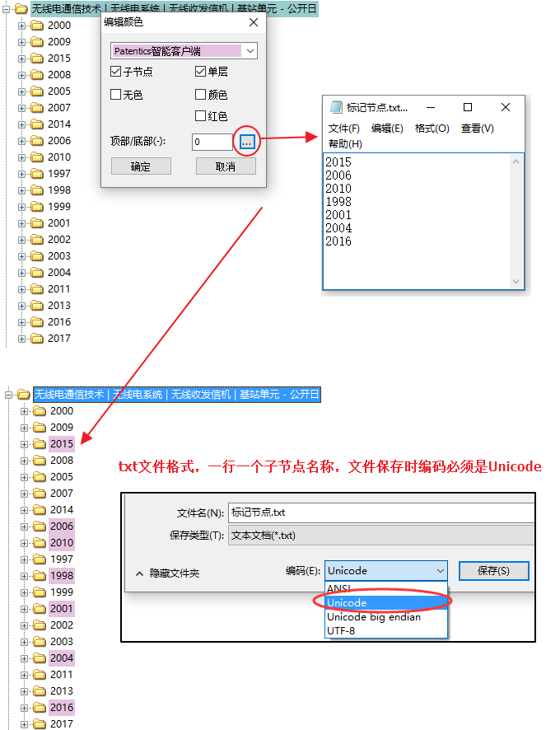This screenshot has width=560, height=730.
Task: Click the Notepad icon in the 标记节点.txt title bar
Action: coord(336,107)
